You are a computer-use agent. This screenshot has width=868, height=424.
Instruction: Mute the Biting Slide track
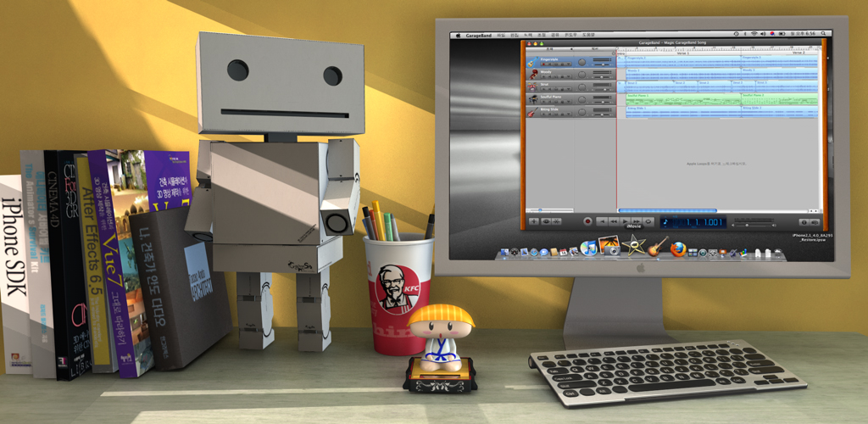[549, 114]
